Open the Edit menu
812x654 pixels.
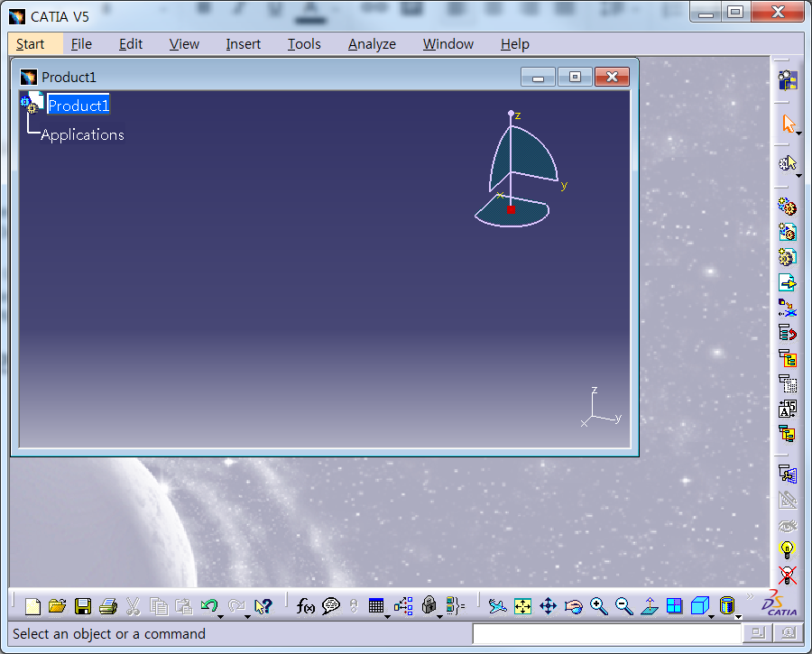click(x=131, y=44)
